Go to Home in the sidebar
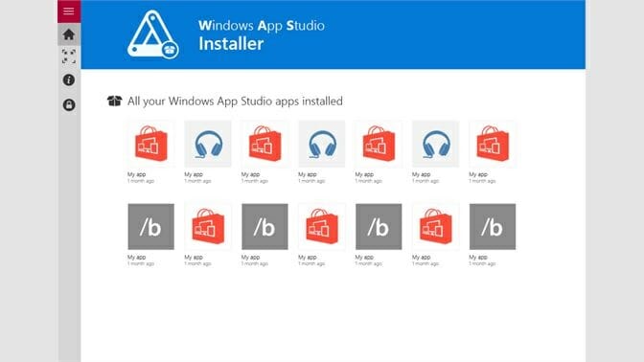 [69, 34]
